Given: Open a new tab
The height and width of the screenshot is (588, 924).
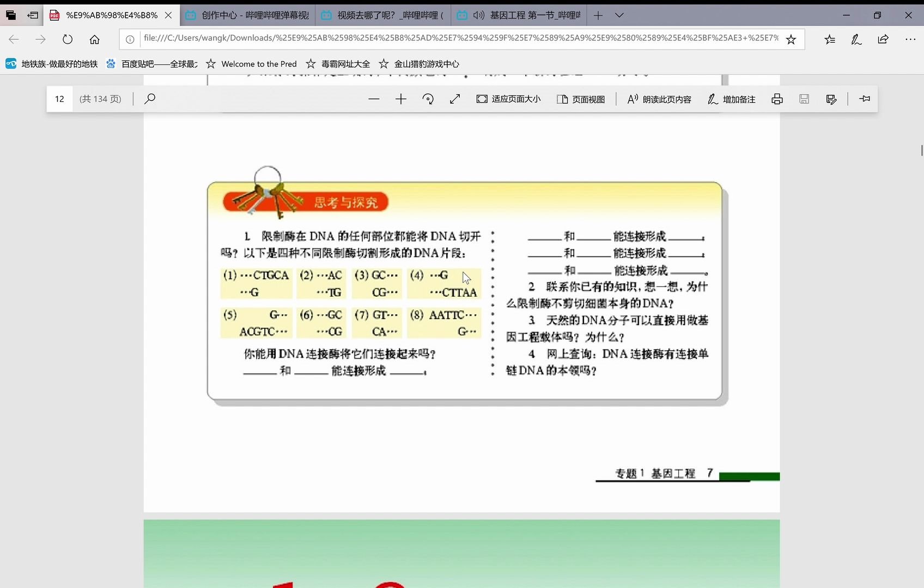Looking at the screenshot, I should click(x=598, y=15).
